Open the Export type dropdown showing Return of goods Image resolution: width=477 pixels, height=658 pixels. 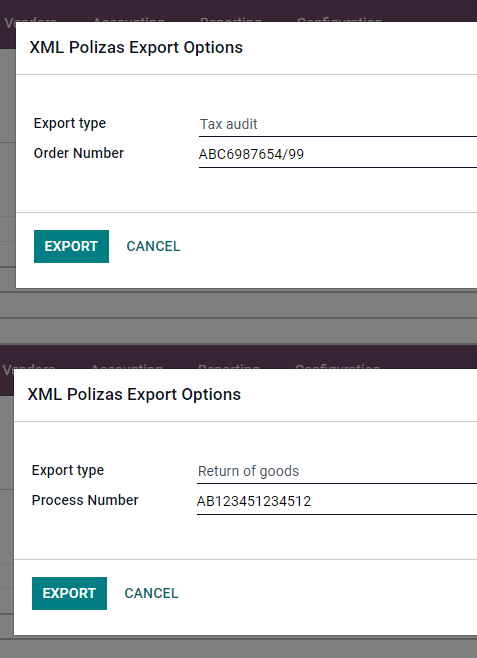tap(337, 472)
